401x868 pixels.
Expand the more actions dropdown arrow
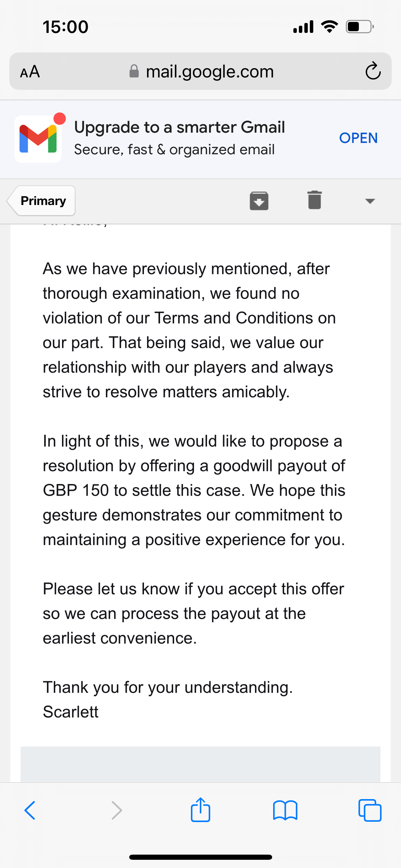[x=370, y=201]
